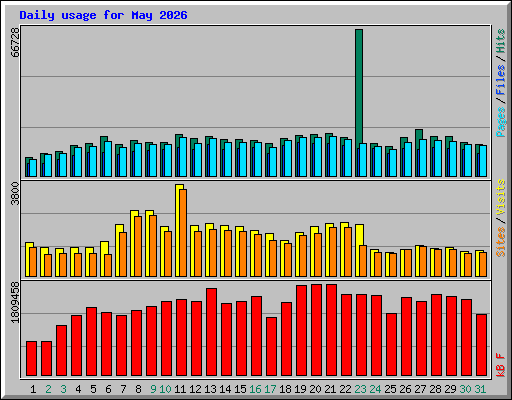This screenshot has height=400, width=512.
Task: Click the tallest yellow Visits bar on day 11
Action: (179, 230)
